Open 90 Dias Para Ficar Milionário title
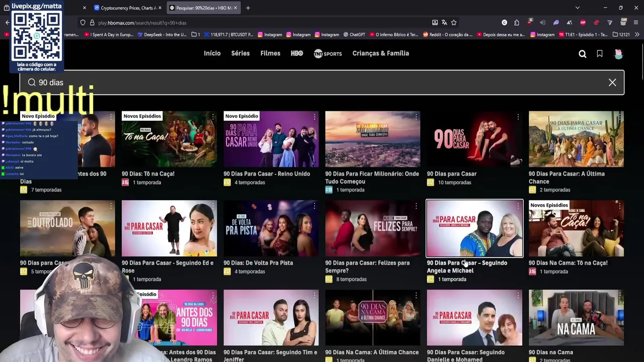Image resolution: width=644 pixels, height=362 pixels. (x=372, y=177)
